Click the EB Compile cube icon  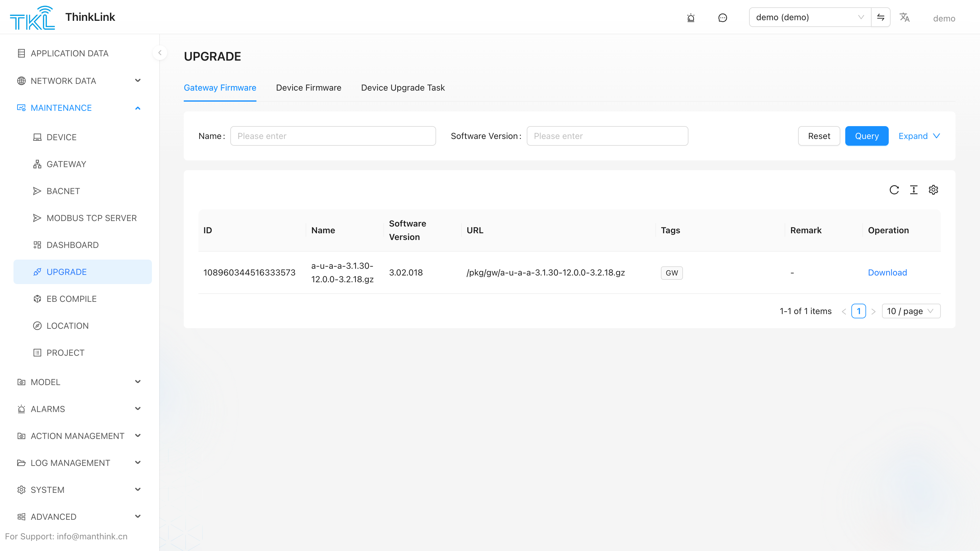[x=37, y=299]
